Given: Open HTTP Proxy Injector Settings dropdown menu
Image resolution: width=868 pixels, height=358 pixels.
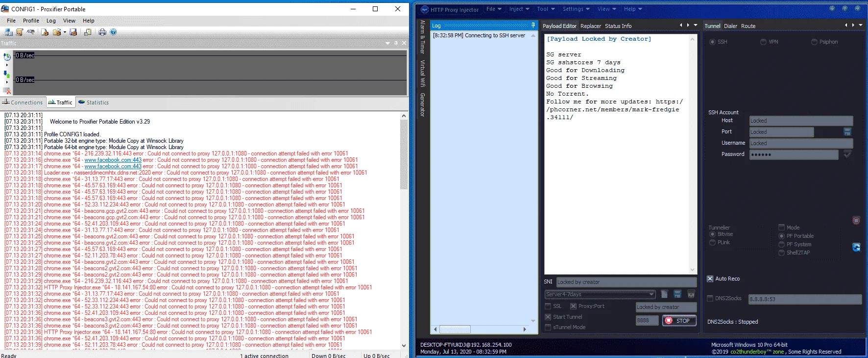Looking at the screenshot, I should 576,9.
